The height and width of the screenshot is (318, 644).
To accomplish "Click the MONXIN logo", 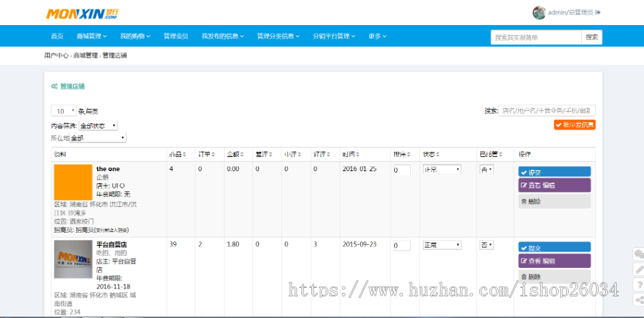I will pos(82,14).
